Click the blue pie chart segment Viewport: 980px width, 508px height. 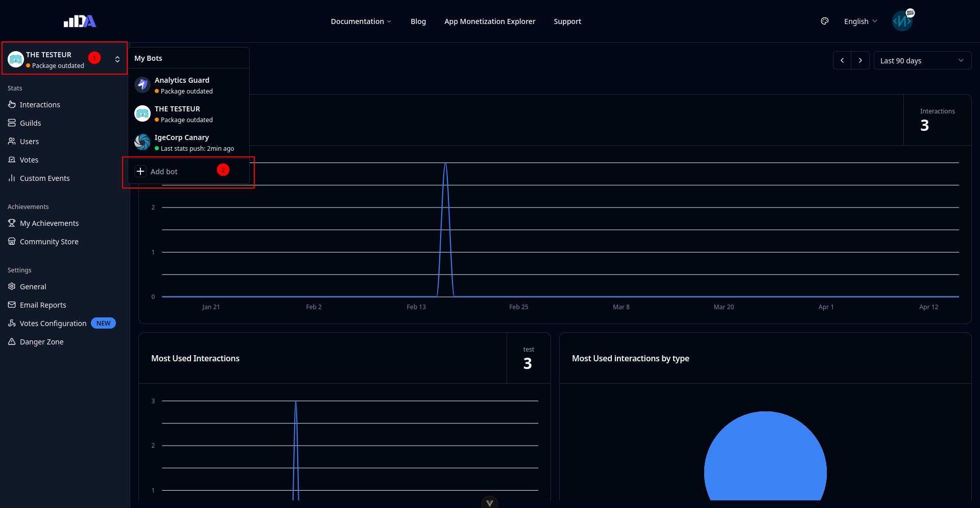pos(765,460)
